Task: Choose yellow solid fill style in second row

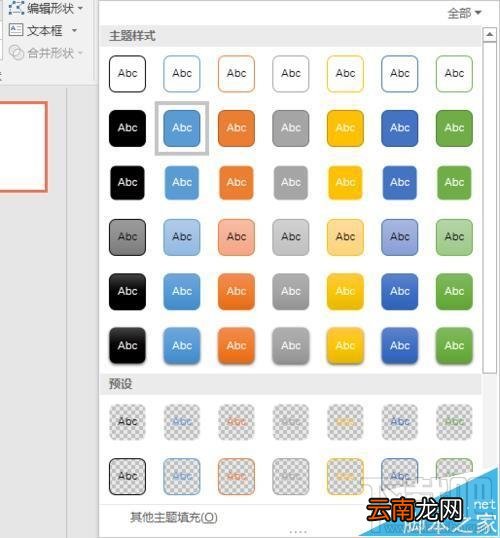Action: (x=345, y=128)
